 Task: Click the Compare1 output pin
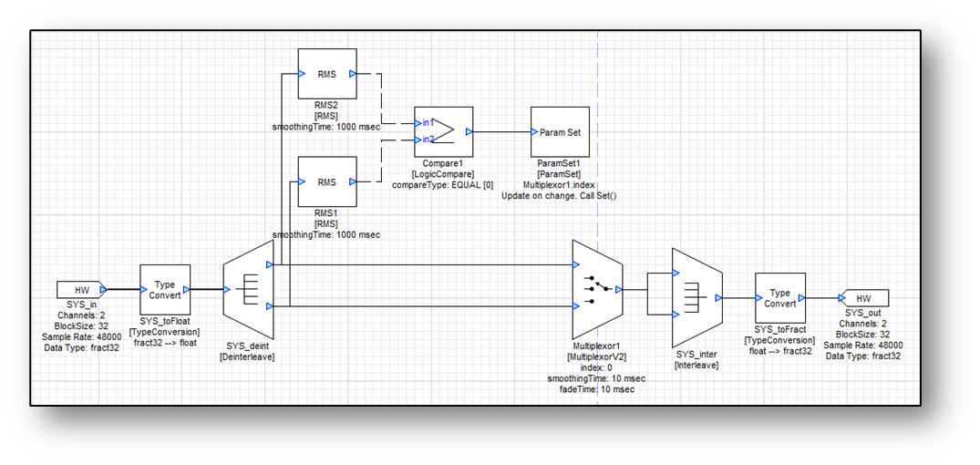pyautogui.click(x=469, y=132)
